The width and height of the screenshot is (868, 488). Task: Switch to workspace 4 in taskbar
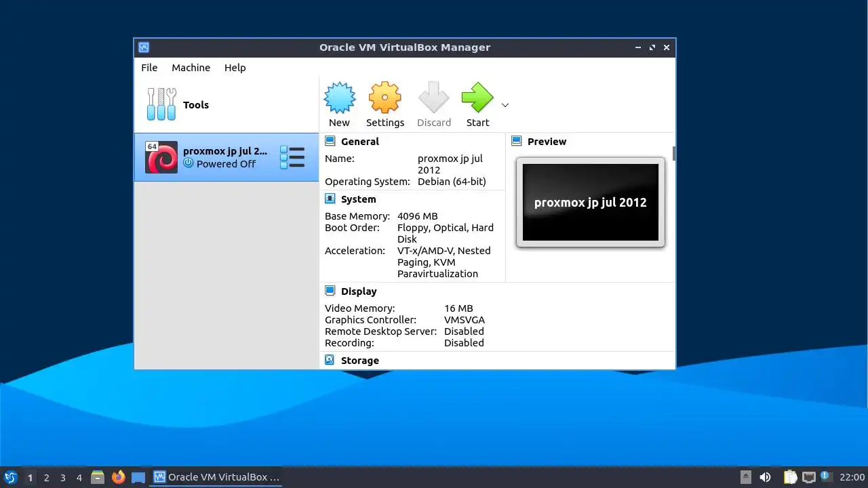point(79,478)
